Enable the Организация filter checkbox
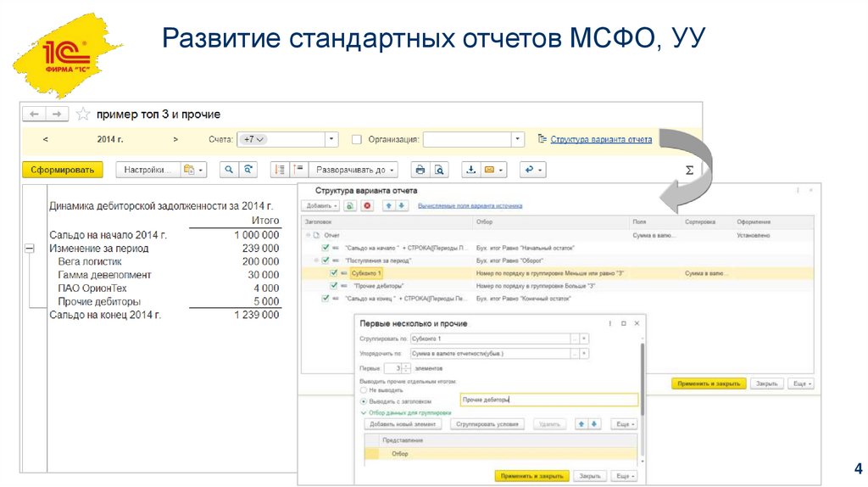This screenshot has height=487, width=868. click(357, 140)
